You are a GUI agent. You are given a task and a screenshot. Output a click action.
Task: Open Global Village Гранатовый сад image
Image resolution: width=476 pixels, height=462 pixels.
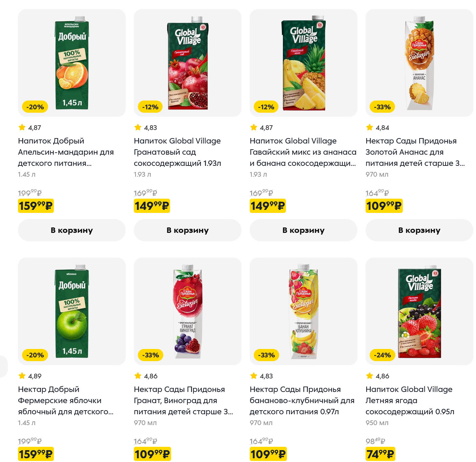click(x=188, y=63)
